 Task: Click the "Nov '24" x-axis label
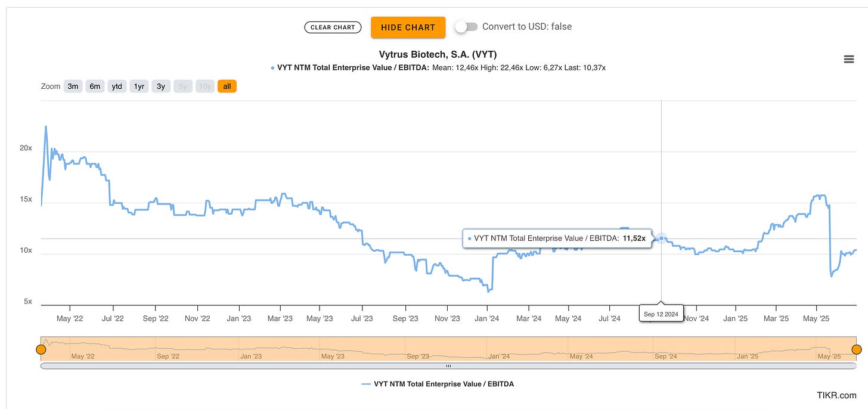(x=696, y=318)
